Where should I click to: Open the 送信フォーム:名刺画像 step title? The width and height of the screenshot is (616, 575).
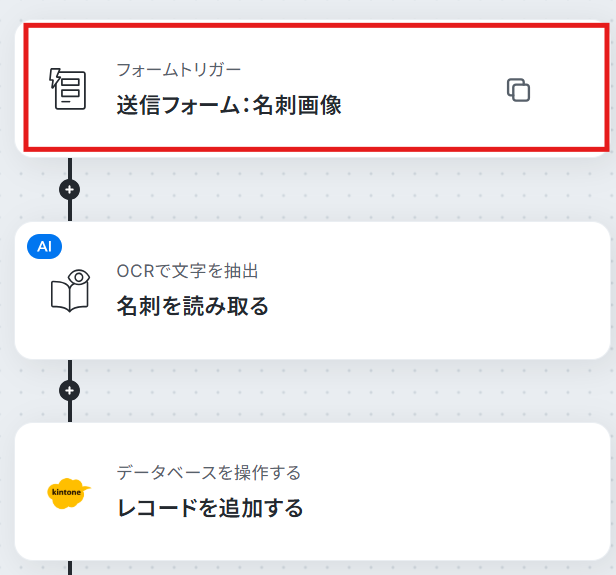tap(229, 105)
